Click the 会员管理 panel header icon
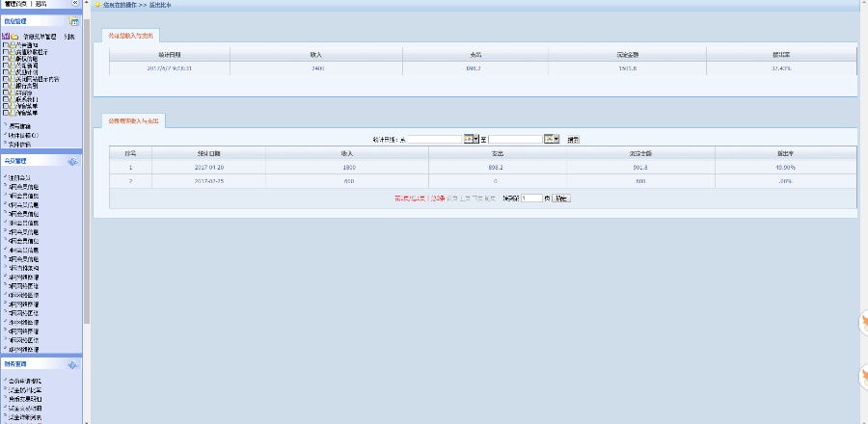 coord(73,162)
